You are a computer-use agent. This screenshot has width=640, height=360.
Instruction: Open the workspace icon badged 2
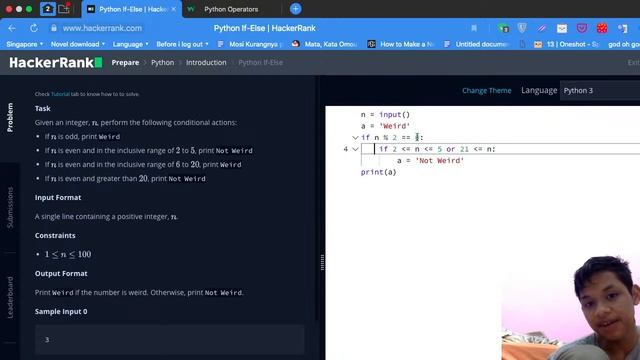(47, 9)
